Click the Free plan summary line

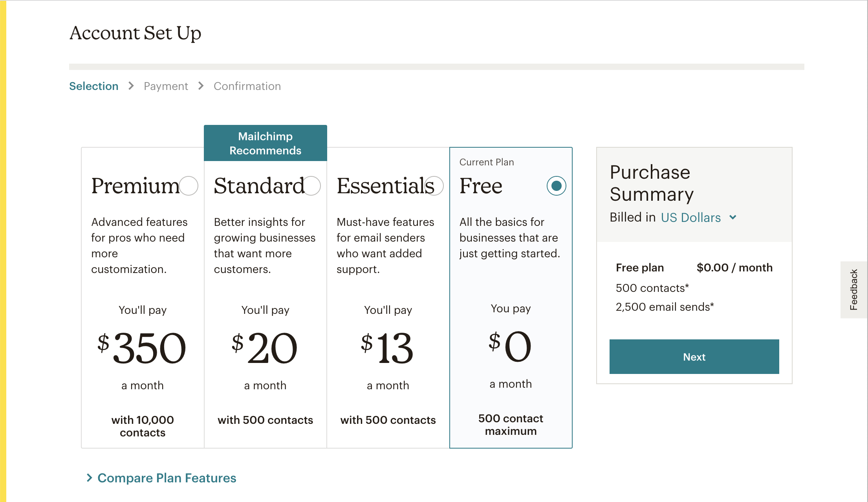694,267
